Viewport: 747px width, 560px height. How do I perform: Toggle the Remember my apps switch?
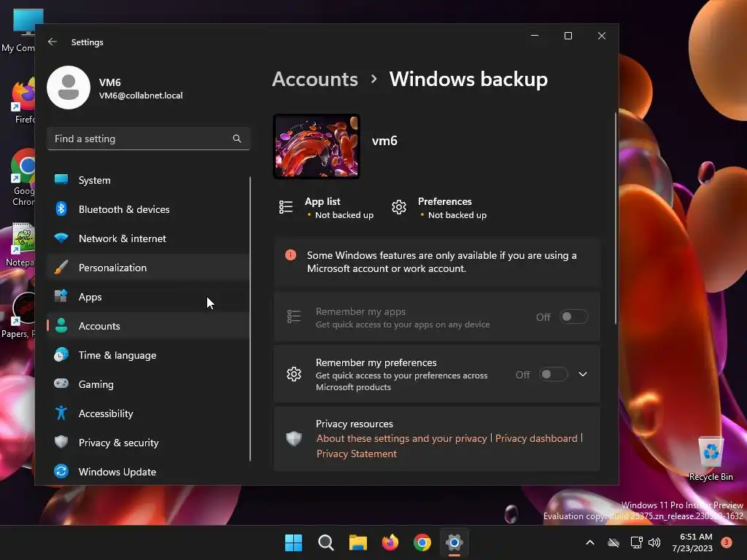click(573, 316)
